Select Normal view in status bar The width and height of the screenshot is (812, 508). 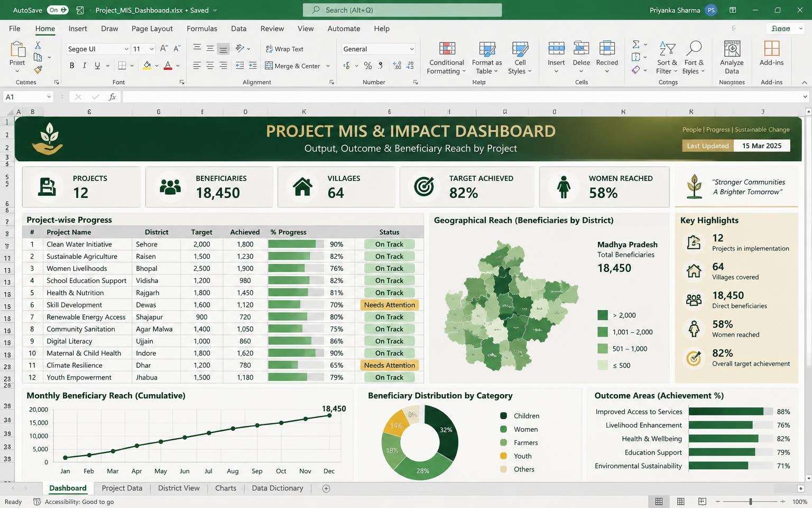coord(659,501)
